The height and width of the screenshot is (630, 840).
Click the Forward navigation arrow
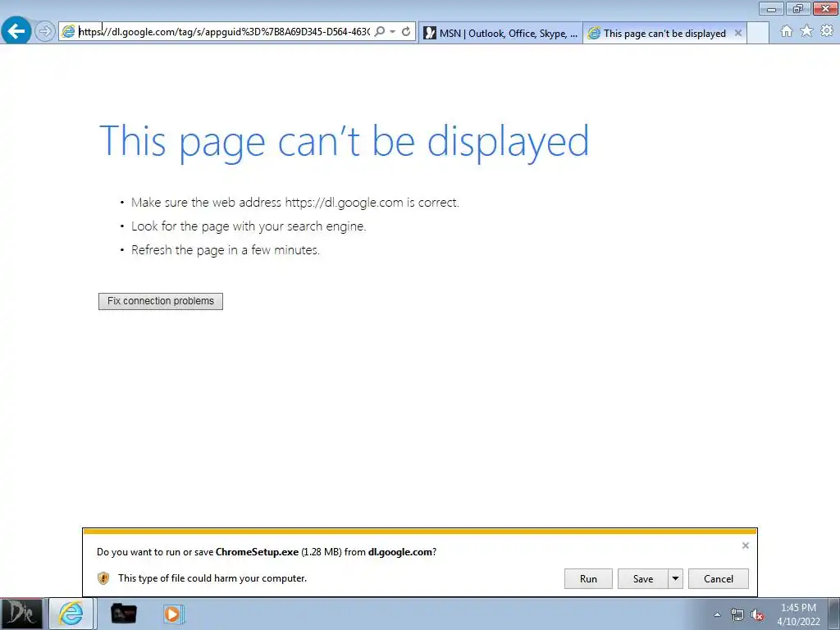pos(45,31)
